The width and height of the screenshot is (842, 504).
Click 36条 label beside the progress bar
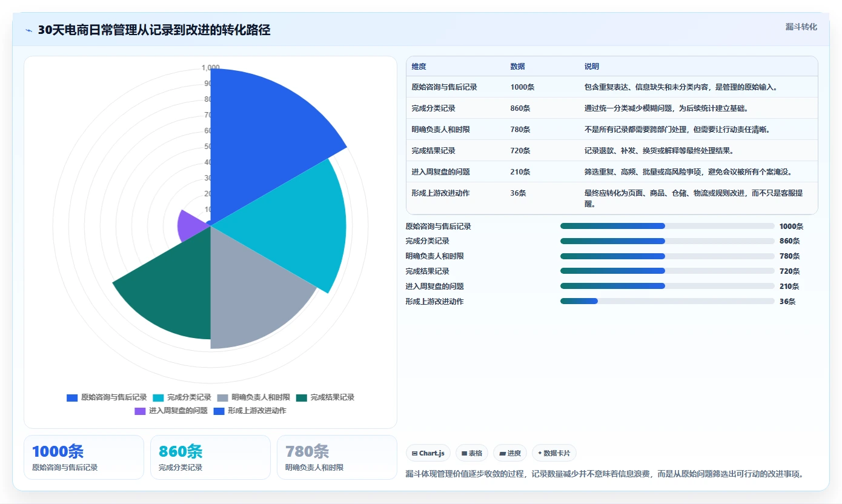point(787,302)
